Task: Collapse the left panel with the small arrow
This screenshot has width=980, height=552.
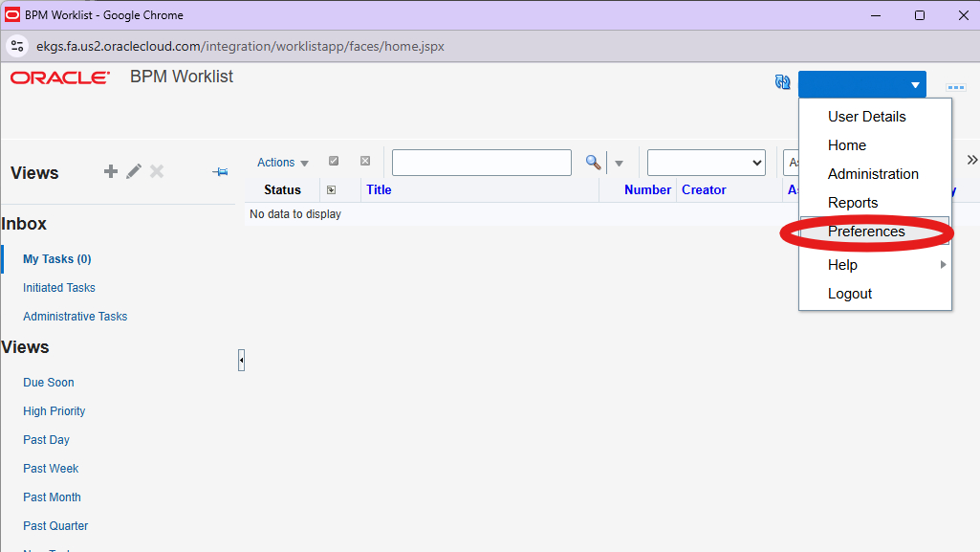Action: pos(241,360)
